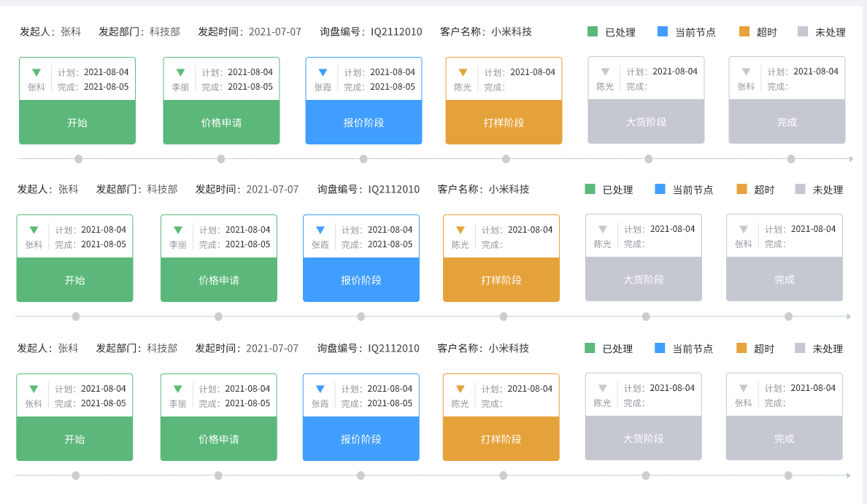The width and height of the screenshot is (867, 504).
Task: Expand the triangle on 张科's 开始 card
Action: click(34, 71)
